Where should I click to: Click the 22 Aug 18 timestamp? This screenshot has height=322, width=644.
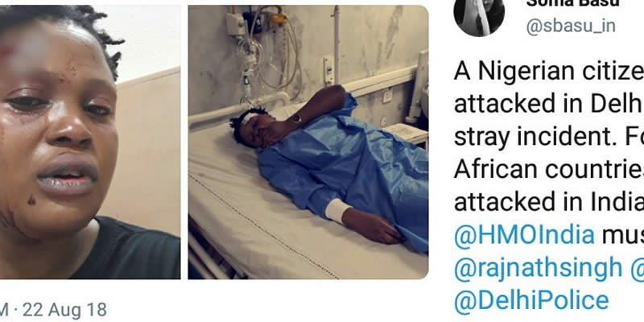pyautogui.click(x=65, y=310)
